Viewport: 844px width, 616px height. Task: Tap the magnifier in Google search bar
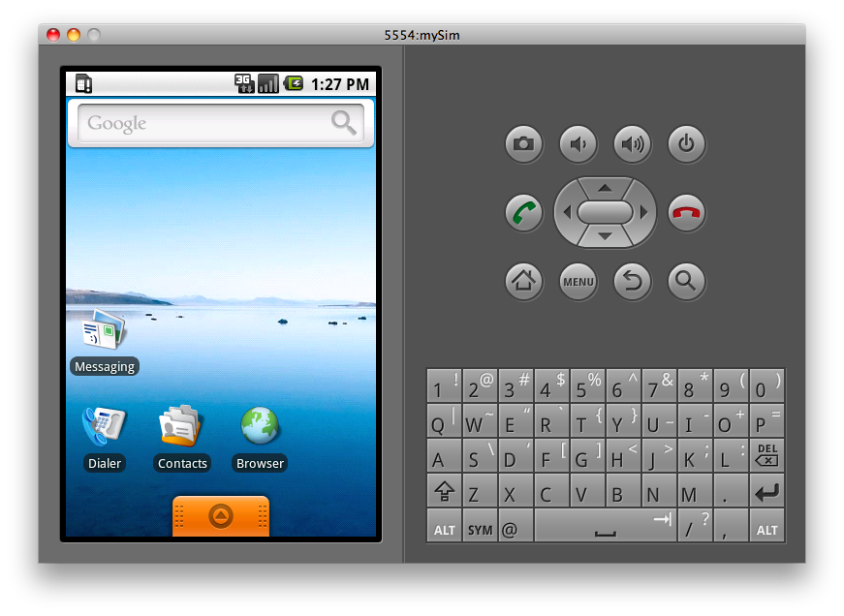[x=344, y=122]
